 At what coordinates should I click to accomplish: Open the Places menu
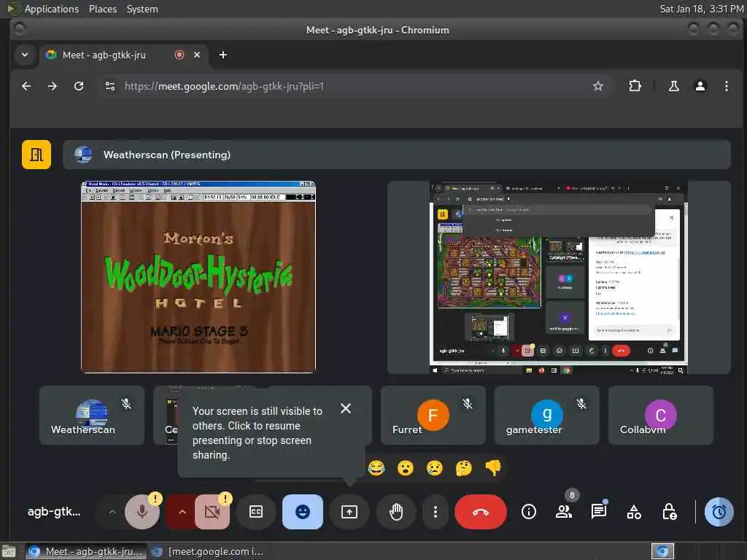coord(102,9)
